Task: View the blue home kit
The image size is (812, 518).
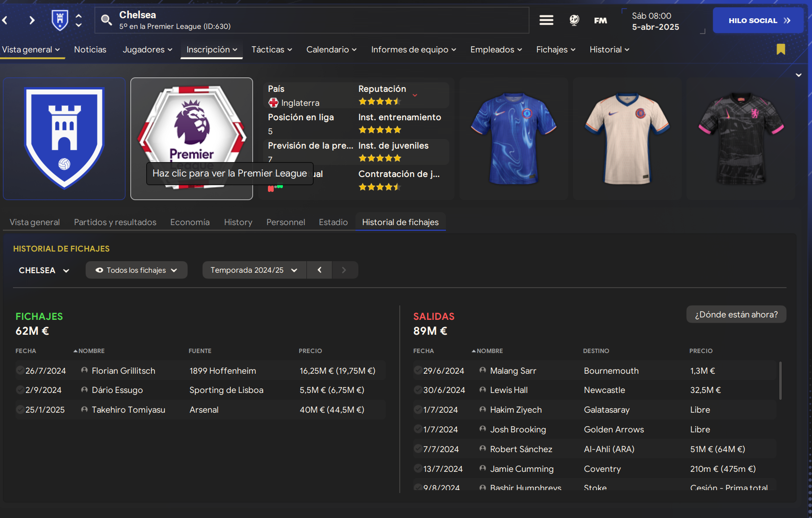Action: [x=514, y=139]
